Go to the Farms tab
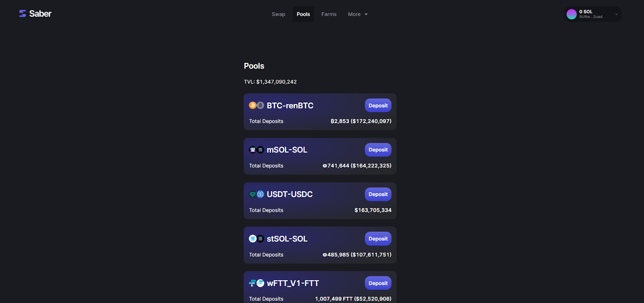Screen dimensions: 644x303 [329, 14]
